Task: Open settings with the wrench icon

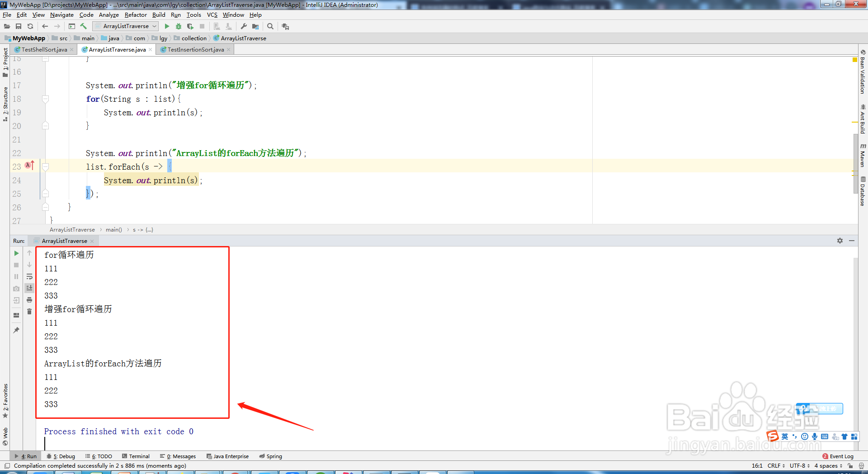Action: point(244,26)
